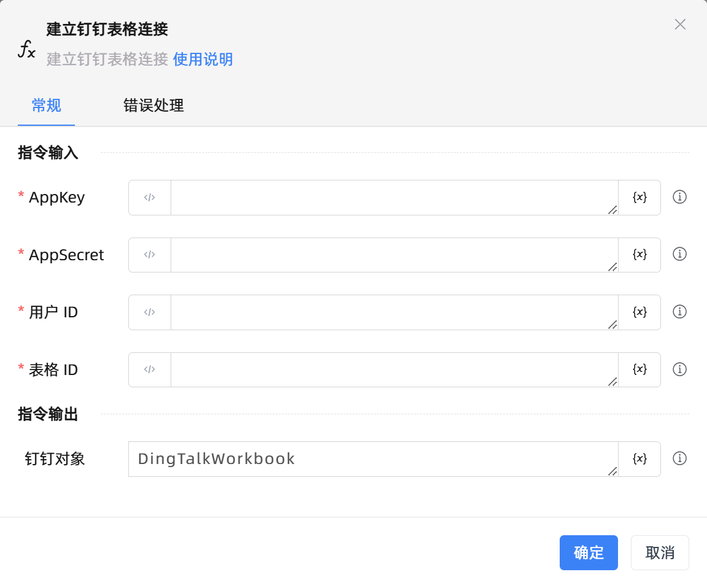707x588 pixels.
Task: Select the 常规 tab
Action: 47,106
